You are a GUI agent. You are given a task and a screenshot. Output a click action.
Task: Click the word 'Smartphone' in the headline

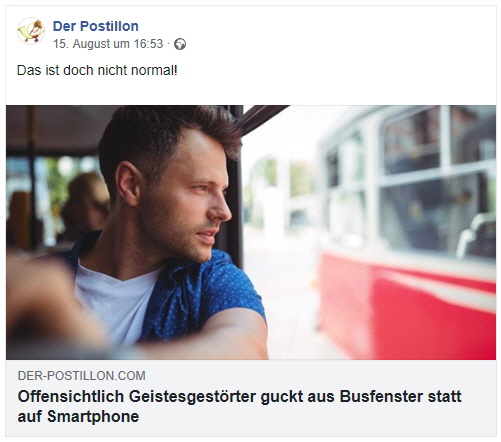click(x=93, y=417)
